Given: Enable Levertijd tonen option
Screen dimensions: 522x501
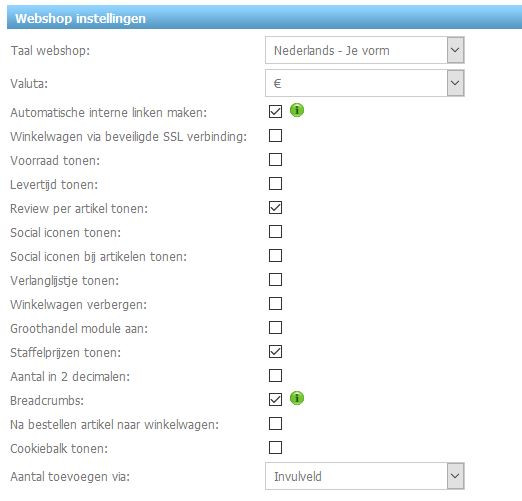Looking at the screenshot, I should tap(275, 184).
